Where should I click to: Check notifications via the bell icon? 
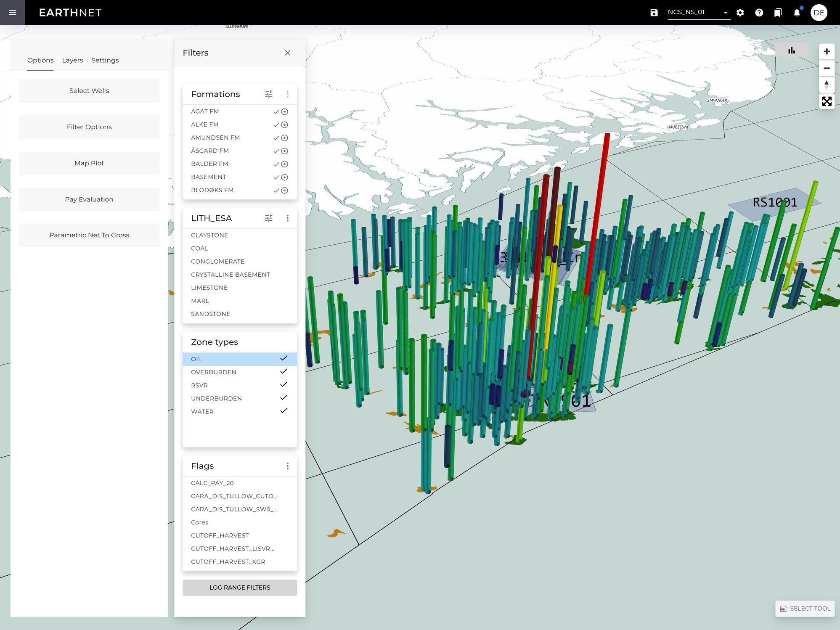click(796, 13)
